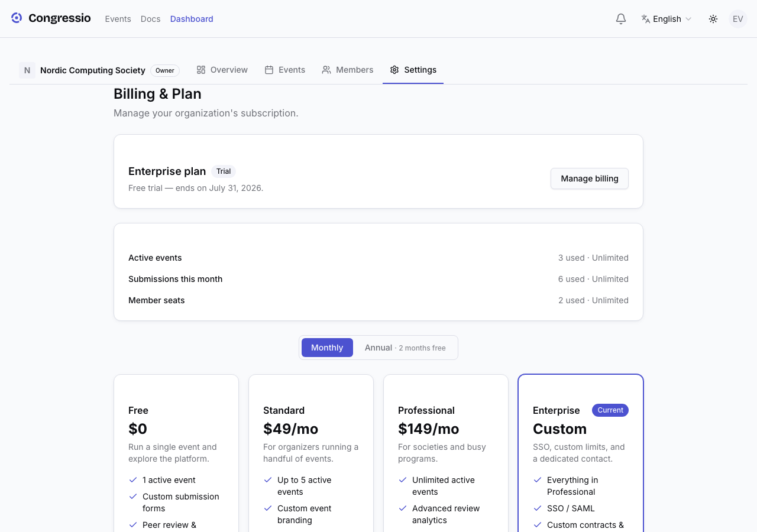
Task: Click checkmark beside '1 active event'
Action: click(x=133, y=480)
